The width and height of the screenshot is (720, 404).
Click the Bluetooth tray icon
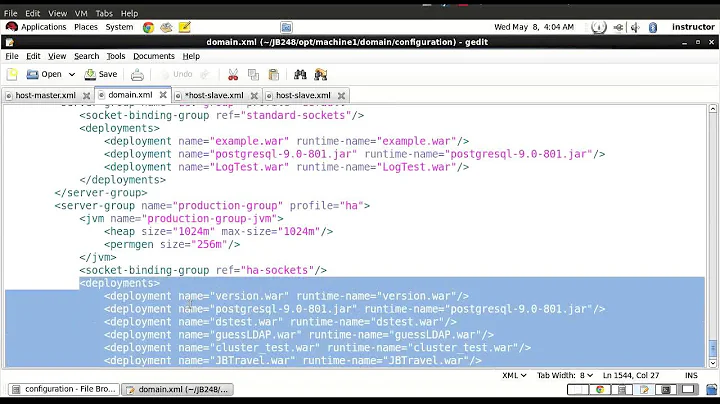652,28
